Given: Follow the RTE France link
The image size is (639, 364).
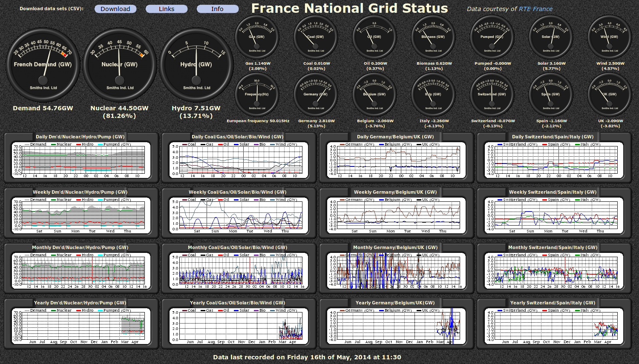Looking at the screenshot, I should tap(535, 9).
